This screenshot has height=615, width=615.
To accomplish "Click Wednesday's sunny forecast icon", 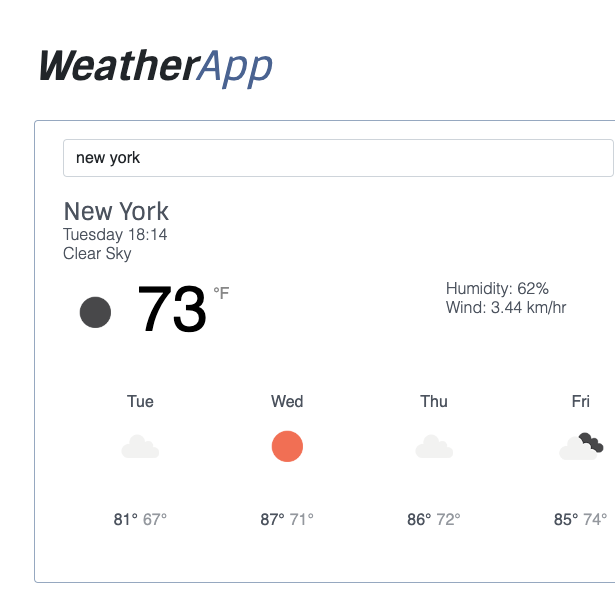I will point(287,447).
